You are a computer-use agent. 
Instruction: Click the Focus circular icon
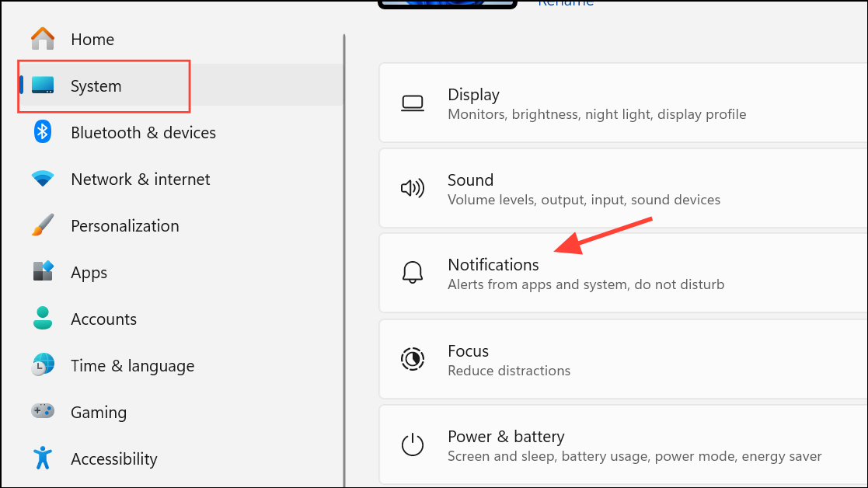point(412,359)
